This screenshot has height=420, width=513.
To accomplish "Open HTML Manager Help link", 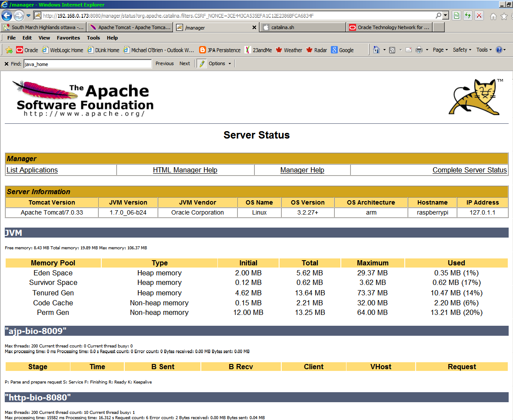I will pyautogui.click(x=185, y=170).
